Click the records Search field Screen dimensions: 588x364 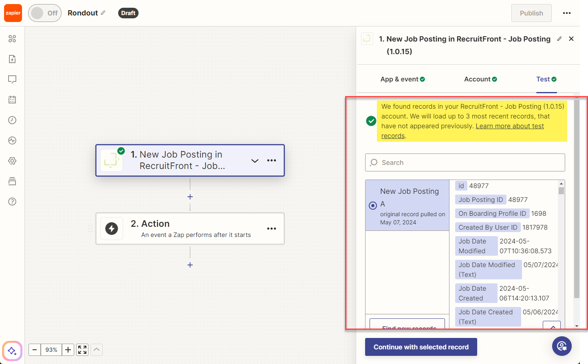tap(465, 162)
